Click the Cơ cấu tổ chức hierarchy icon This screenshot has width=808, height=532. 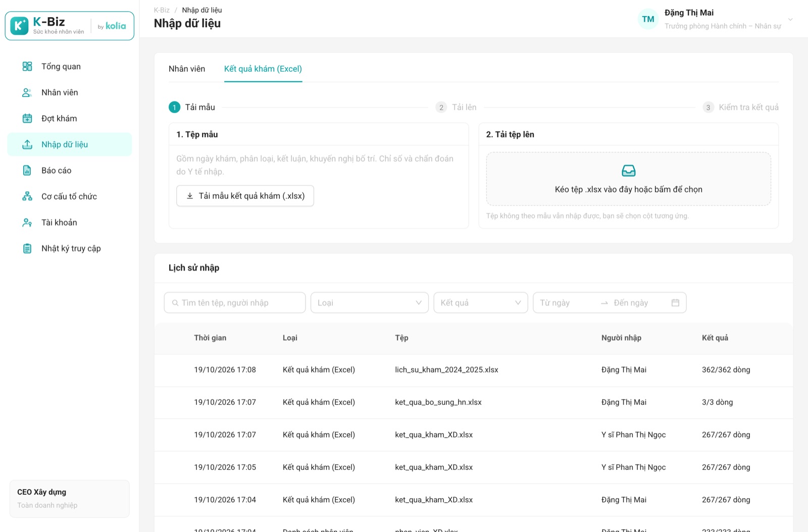click(x=27, y=196)
